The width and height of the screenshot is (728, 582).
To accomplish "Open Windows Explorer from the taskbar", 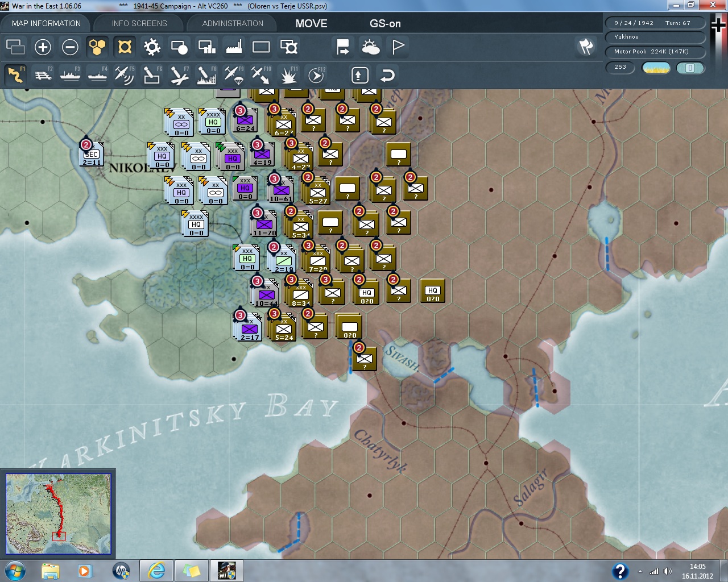I will click(x=50, y=571).
